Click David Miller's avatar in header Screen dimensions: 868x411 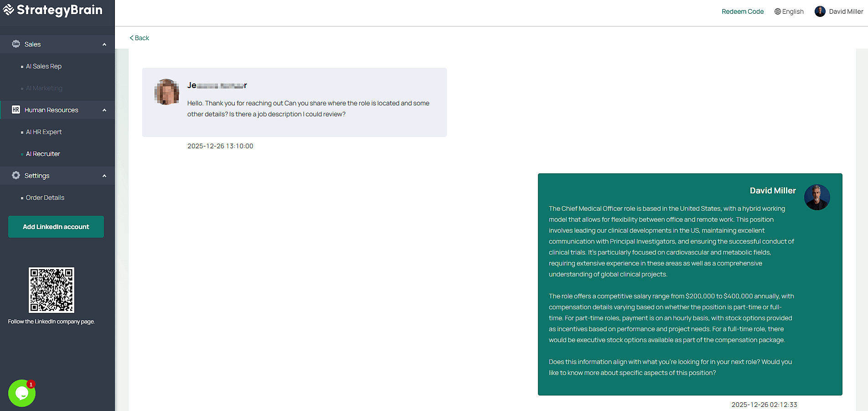tap(820, 11)
